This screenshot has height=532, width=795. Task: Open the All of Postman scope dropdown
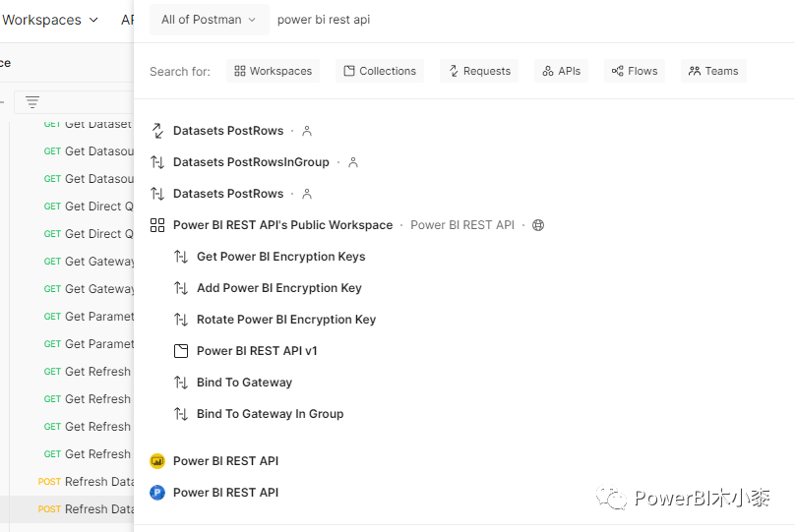209,20
